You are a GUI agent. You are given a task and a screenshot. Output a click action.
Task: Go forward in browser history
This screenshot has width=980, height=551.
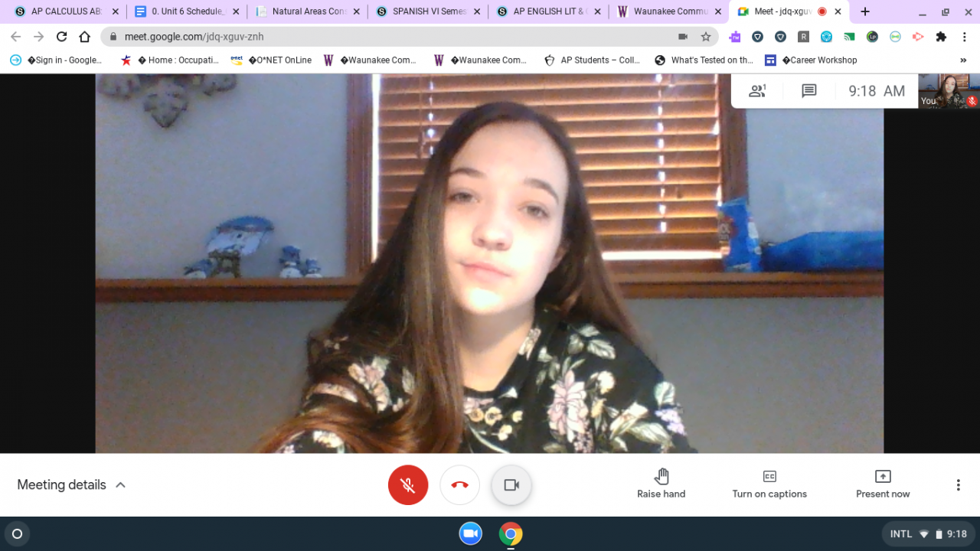tap(39, 37)
